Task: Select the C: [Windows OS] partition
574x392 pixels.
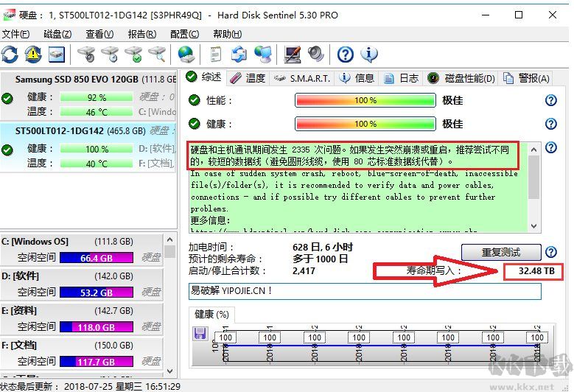Action: [81, 250]
